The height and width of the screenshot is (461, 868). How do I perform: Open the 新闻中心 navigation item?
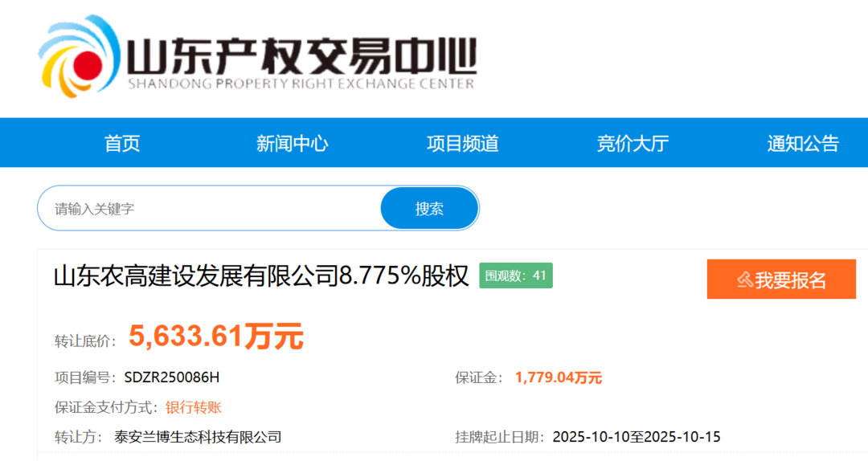tap(292, 144)
